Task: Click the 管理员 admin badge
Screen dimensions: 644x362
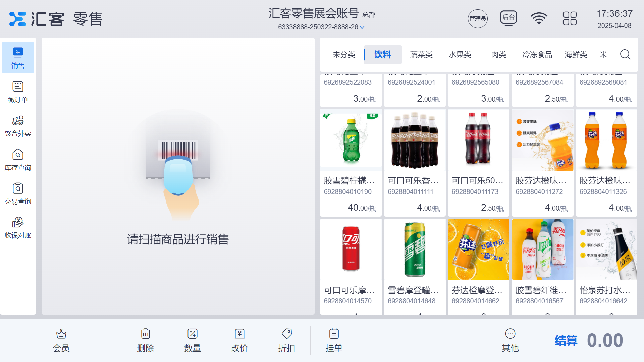Action: [x=478, y=18]
